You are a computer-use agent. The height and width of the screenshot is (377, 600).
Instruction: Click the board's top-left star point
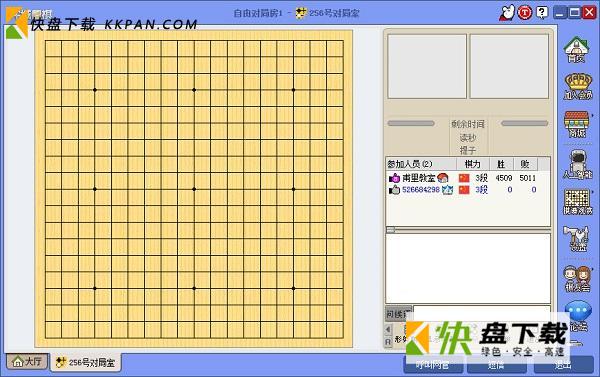(95, 90)
